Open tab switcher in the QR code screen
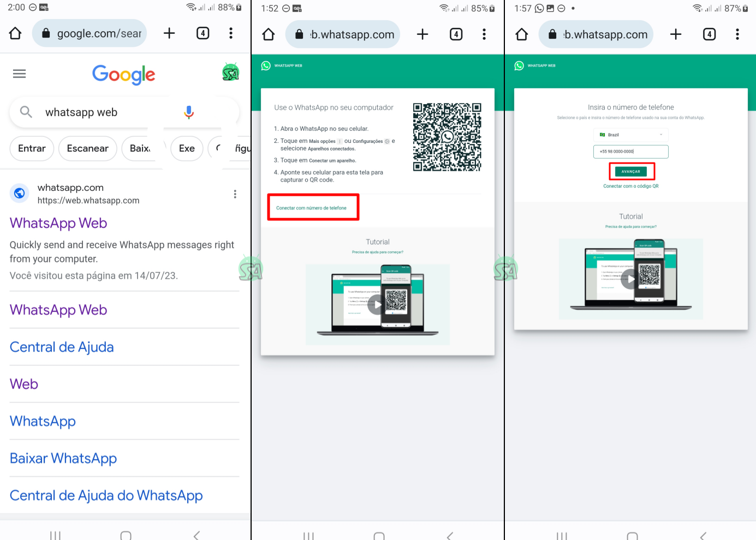The height and width of the screenshot is (540, 756). coord(456,34)
